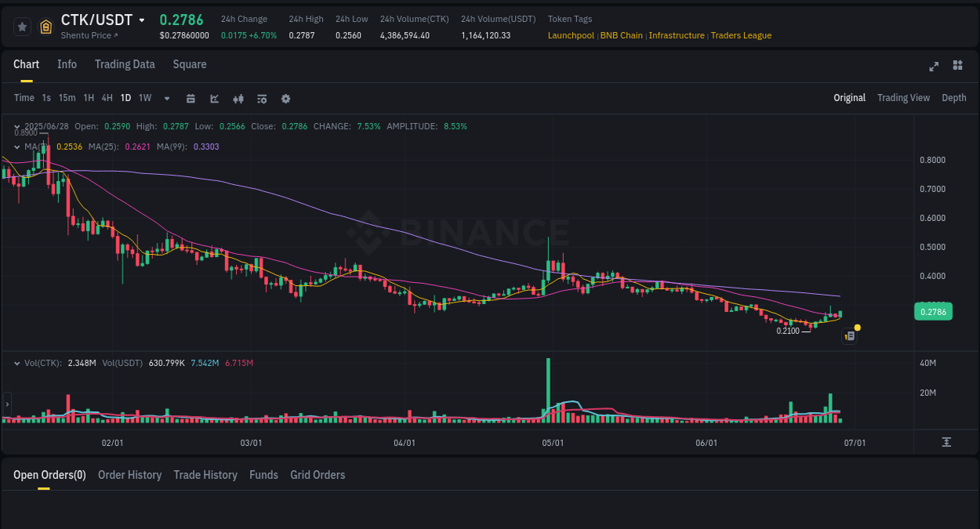Click the volume scale icon below price axis
The image size is (980, 529).
coord(946,443)
